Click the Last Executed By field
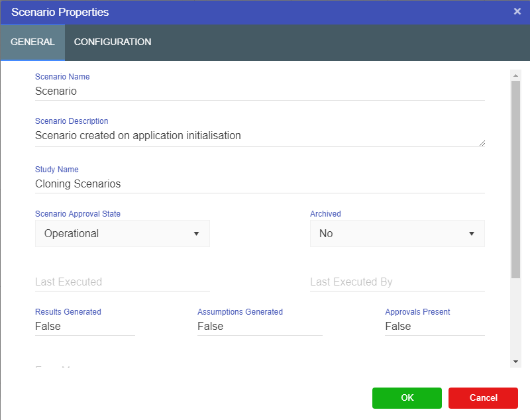530x420 pixels. pos(397,282)
